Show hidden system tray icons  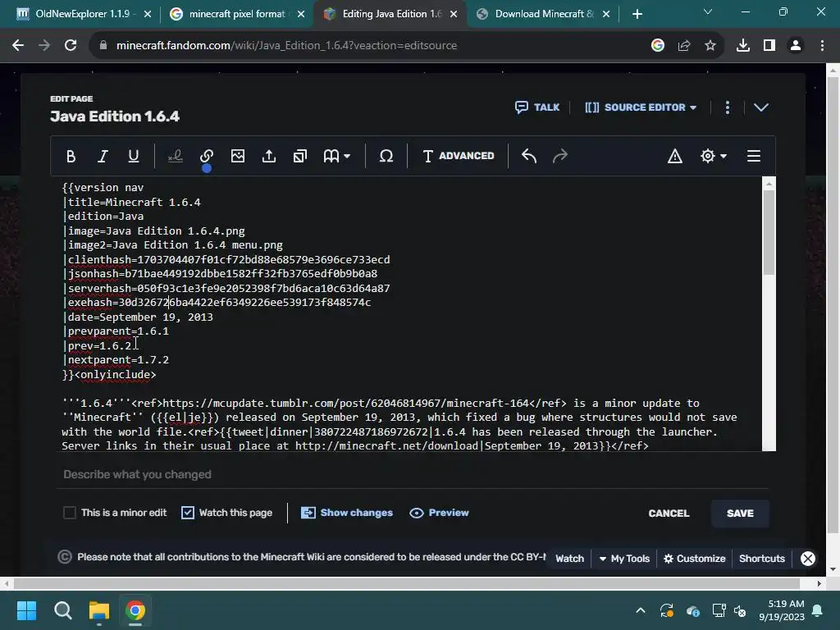pos(640,610)
